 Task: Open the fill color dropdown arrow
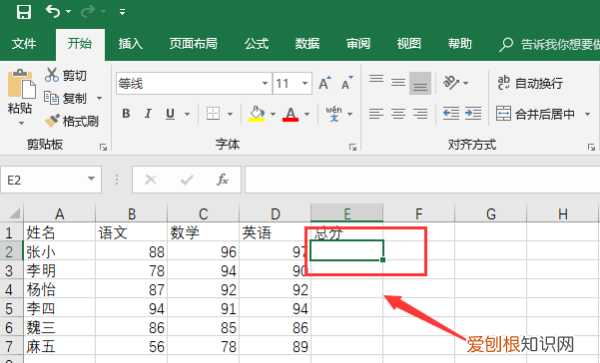pyautogui.click(x=273, y=114)
